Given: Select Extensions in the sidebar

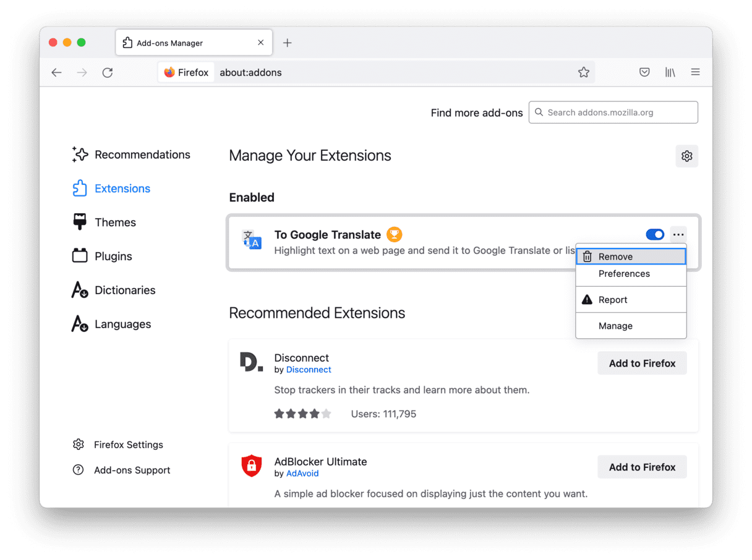Looking at the screenshot, I should tap(111, 189).
